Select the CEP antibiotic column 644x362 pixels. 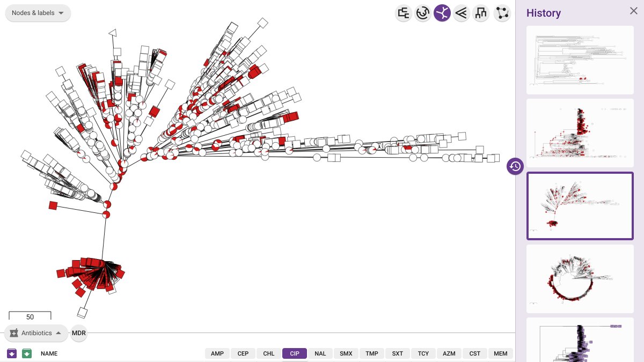[x=243, y=353]
